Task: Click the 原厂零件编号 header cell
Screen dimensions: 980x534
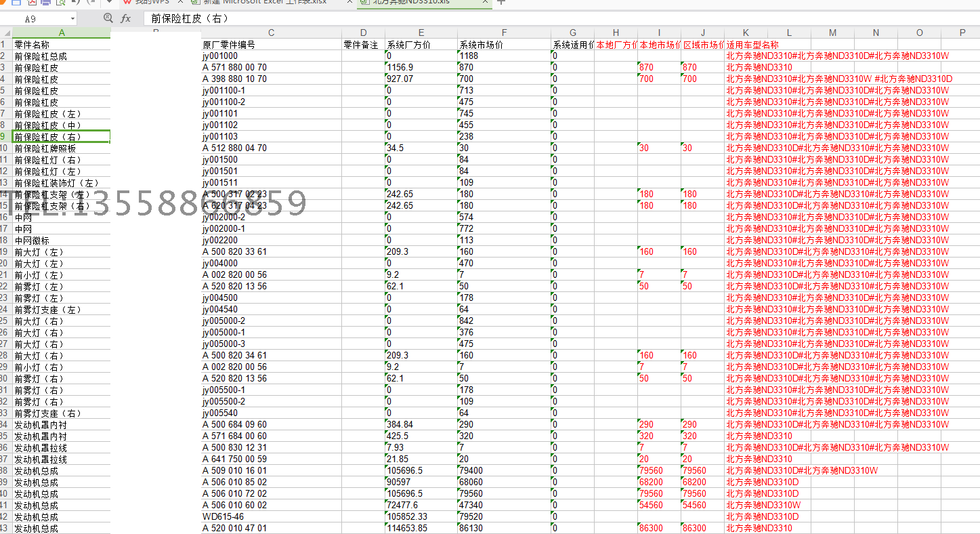Action: [271, 45]
